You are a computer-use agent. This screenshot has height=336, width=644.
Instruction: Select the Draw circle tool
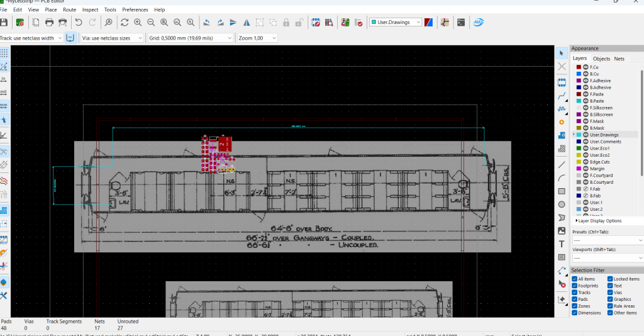point(562,204)
